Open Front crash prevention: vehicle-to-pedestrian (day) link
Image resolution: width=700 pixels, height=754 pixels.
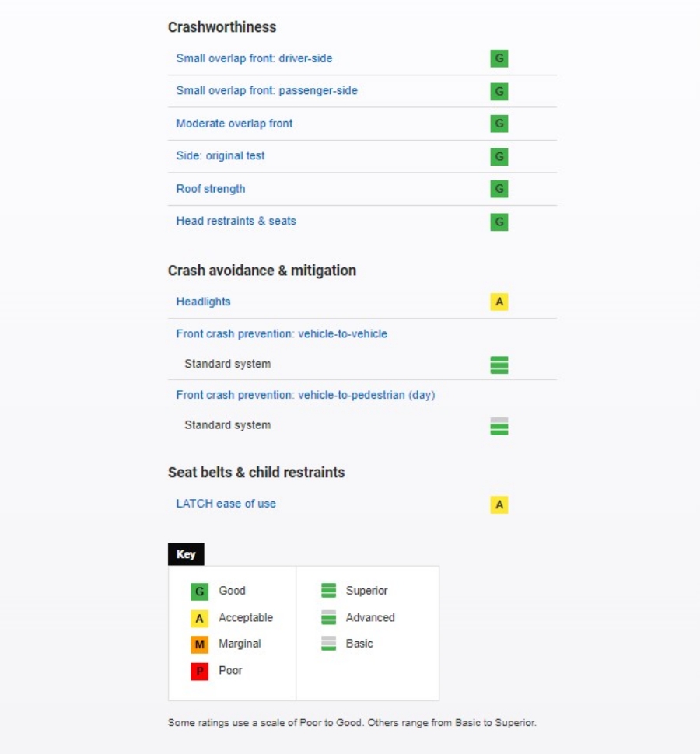coord(305,395)
